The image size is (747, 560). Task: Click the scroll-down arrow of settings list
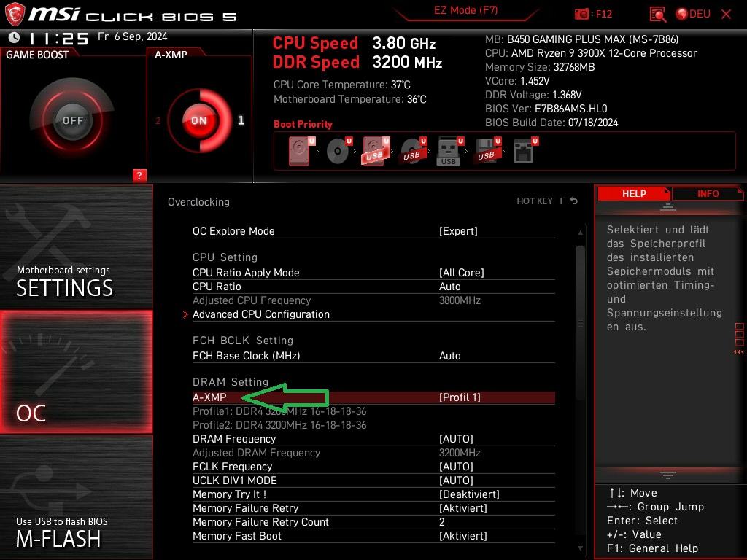click(x=580, y=548)
